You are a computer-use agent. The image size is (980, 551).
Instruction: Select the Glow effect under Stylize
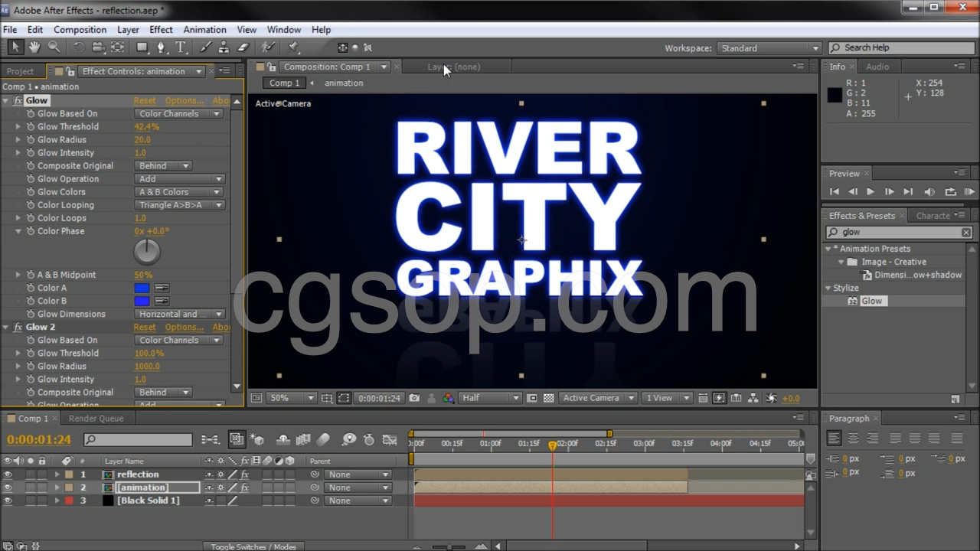871,302
